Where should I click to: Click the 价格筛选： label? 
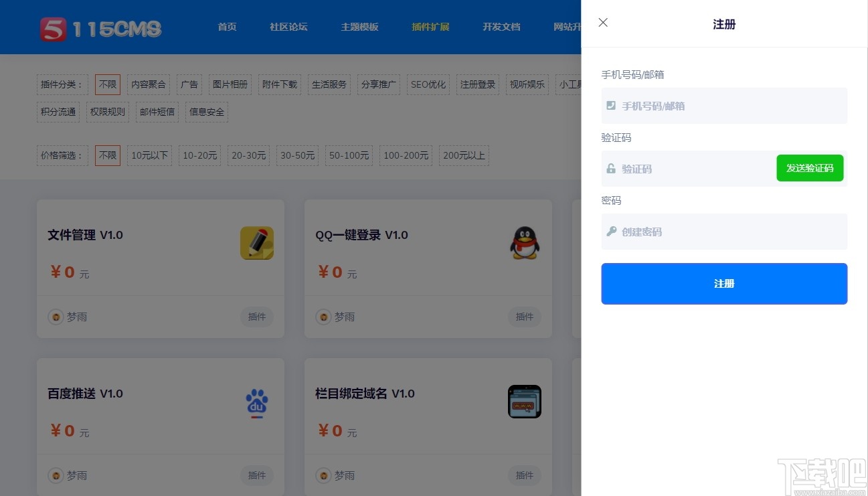click(x=62, y=155)
